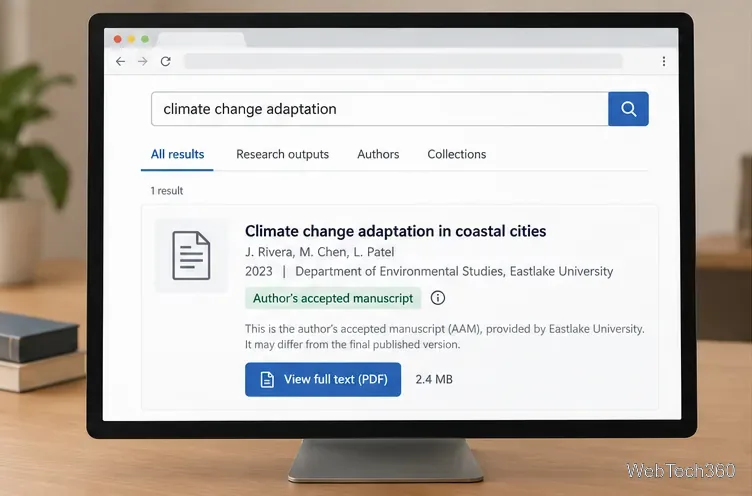Click the browser back arrow
Viewport: 752px width, 496px height.
[120, 61]
